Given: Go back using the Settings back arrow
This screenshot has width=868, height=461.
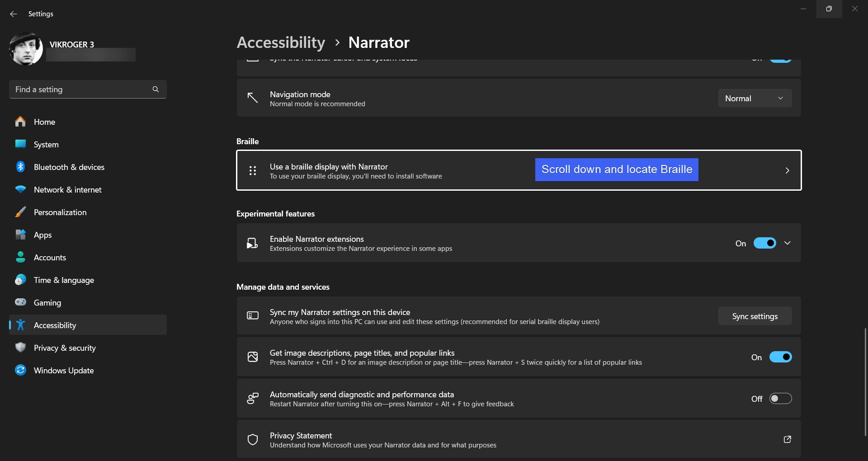Looking at the screenshot, I should pos(14,14).
